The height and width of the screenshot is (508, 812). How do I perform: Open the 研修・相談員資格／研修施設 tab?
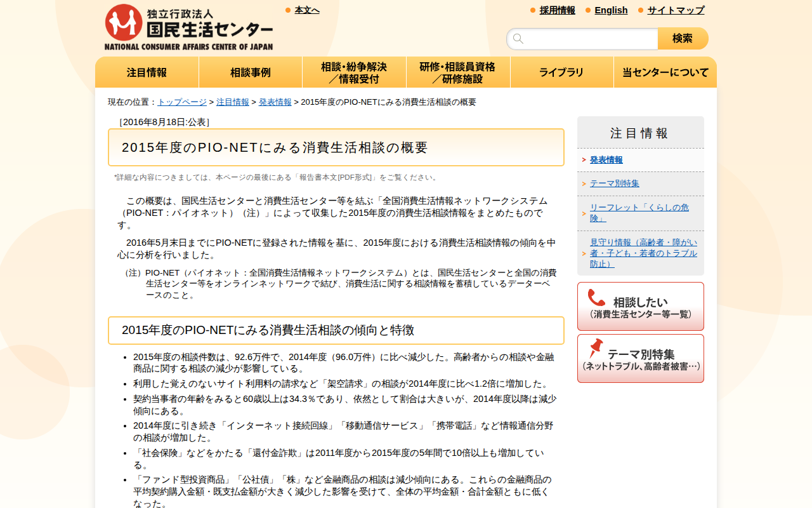point(458,72)
